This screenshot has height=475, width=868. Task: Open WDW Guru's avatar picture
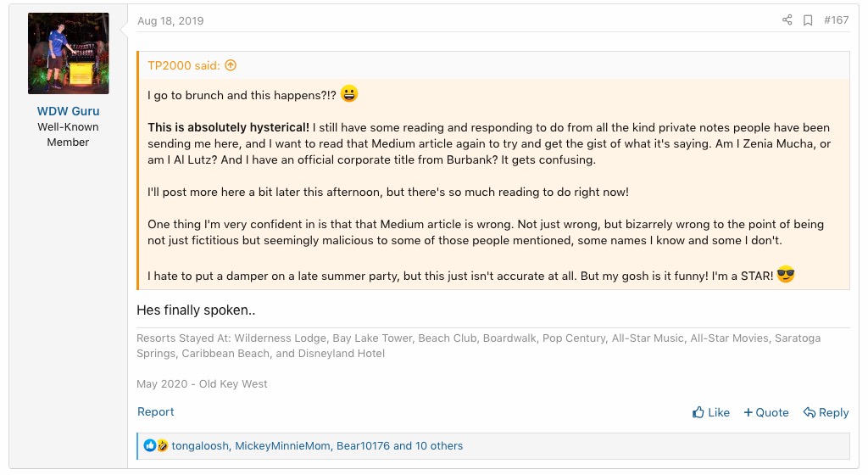tap(68, 53)
